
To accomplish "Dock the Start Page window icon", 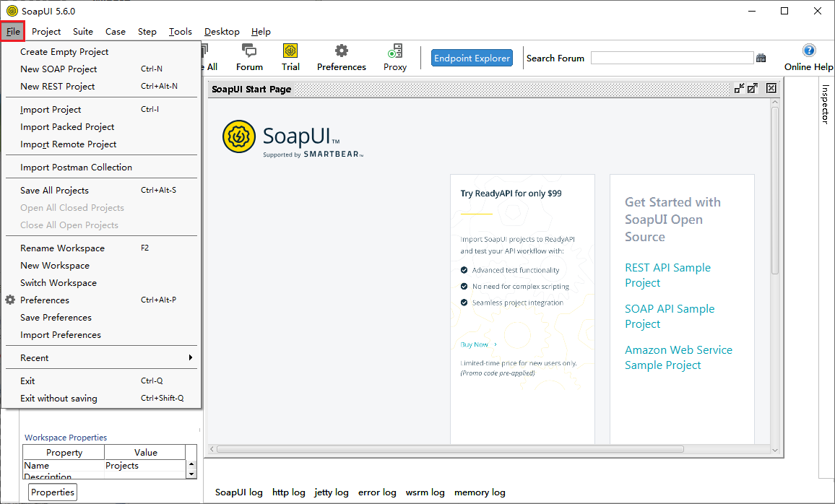I will (x=739, y=88).
